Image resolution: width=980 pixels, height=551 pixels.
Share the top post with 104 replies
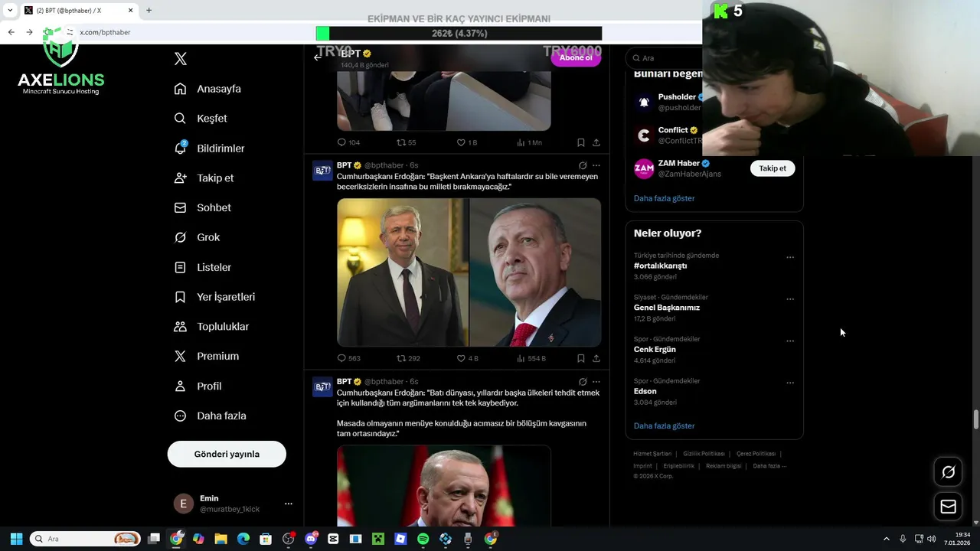[x=596, y=142]
